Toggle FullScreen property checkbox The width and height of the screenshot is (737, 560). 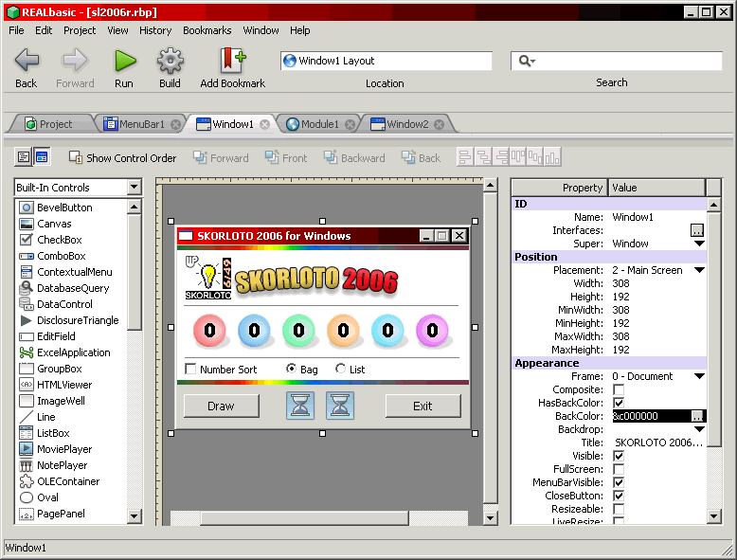[619, 469]
